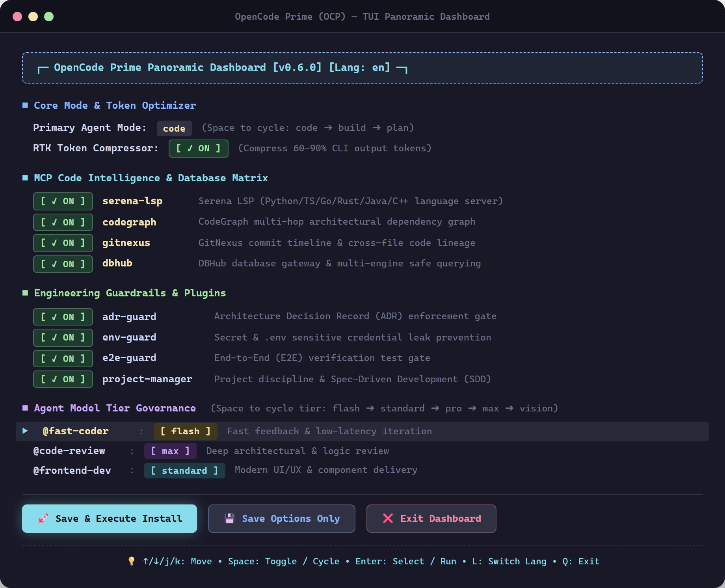
Task: Select the env-guard label
Action: click(x=129, y=337)
